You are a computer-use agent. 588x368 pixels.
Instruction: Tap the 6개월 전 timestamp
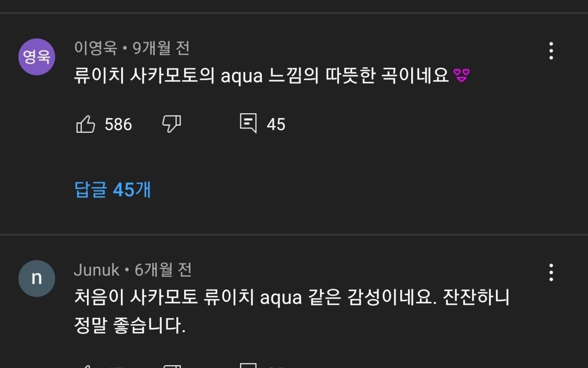pyautogui.click(x=163, y=270)
